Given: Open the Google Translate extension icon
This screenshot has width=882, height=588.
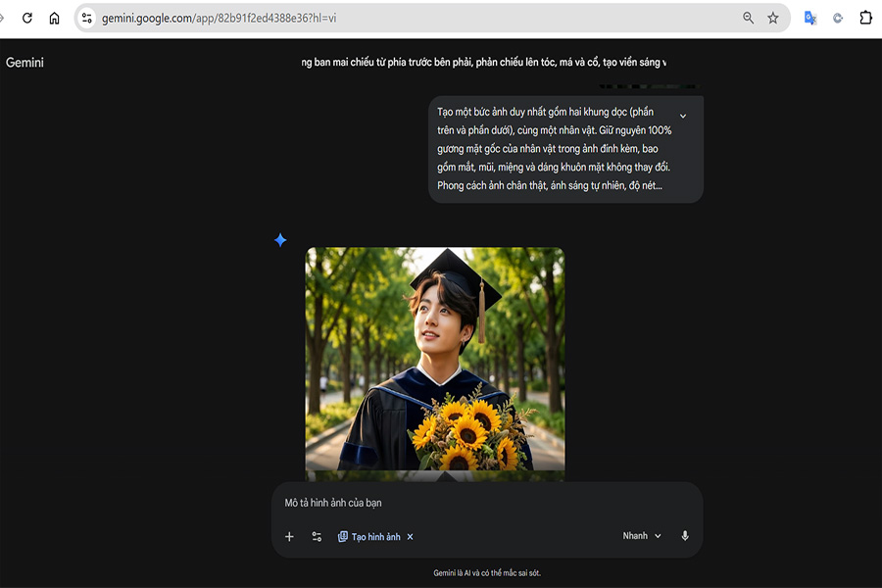Looking at the screenshot, I should click(810, 18).
